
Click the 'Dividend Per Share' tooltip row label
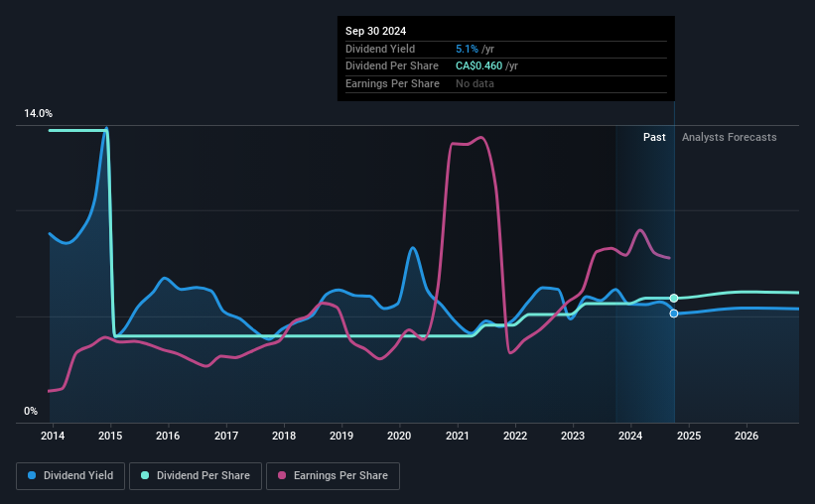click(x=392, y=66)
